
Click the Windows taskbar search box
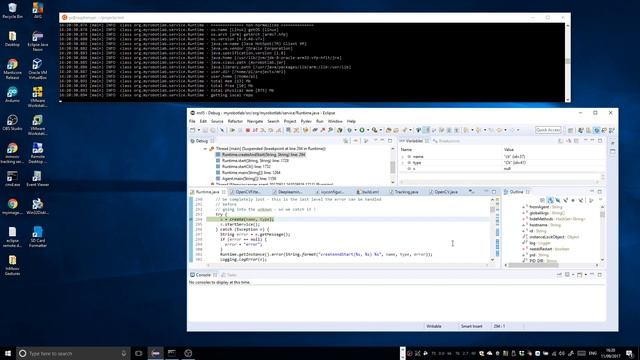click(x=73, y=353)
